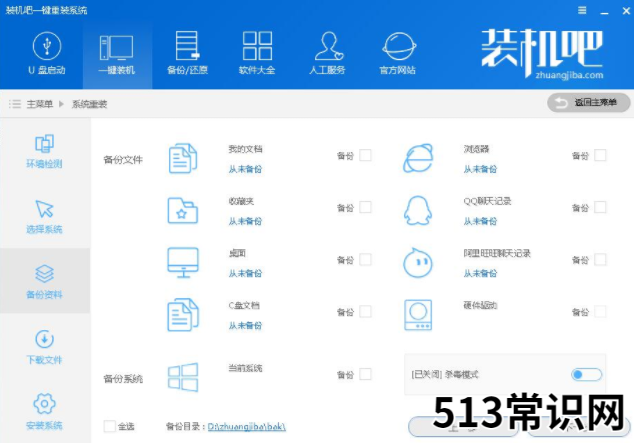Select 备份资料 step in sidebar
Viewport: 634px width, 443px height.
(44, 282)
